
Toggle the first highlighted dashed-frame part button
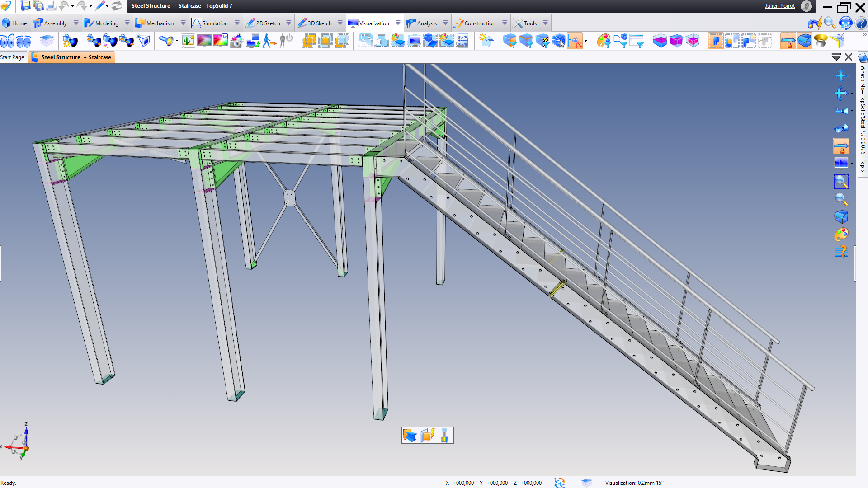click(716, 41)
